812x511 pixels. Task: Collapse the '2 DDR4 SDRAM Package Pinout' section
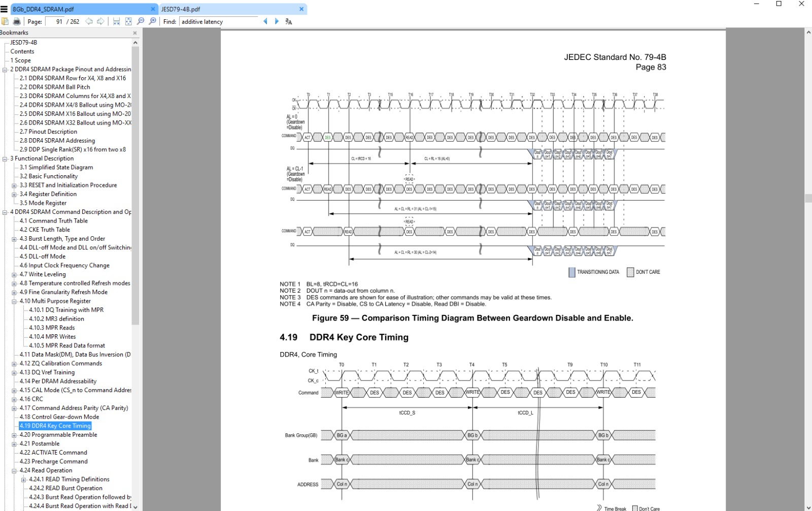coord(5,70)
